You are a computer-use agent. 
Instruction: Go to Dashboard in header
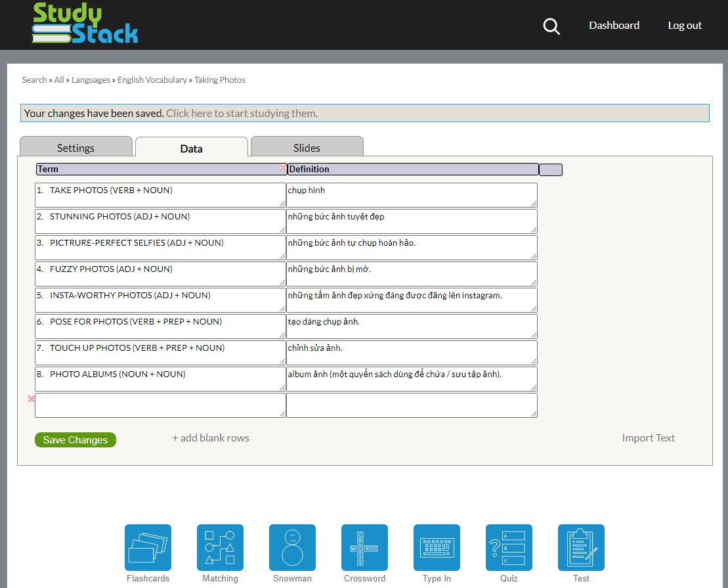[614, 26]
